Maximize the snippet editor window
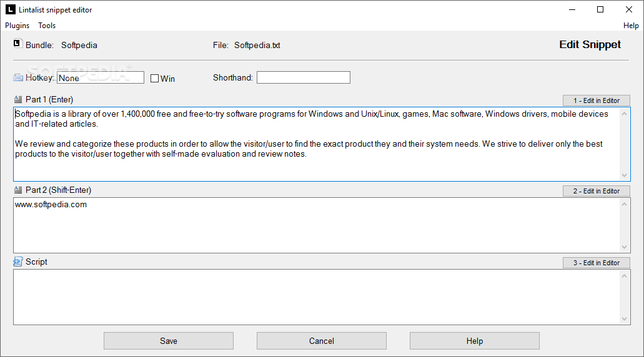The height and width of the screenshot is (357, 644). (600, 9)
